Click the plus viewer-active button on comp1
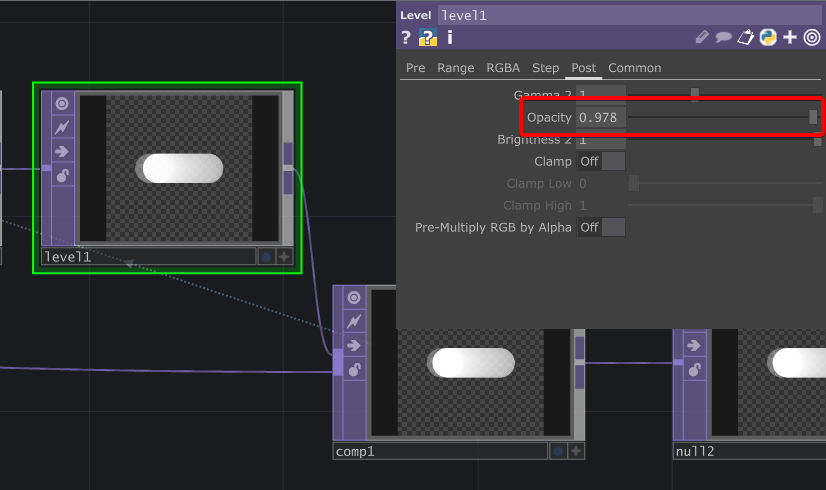Image resolution: width=826 pixels, height=490 pixels. coord(576,452)
